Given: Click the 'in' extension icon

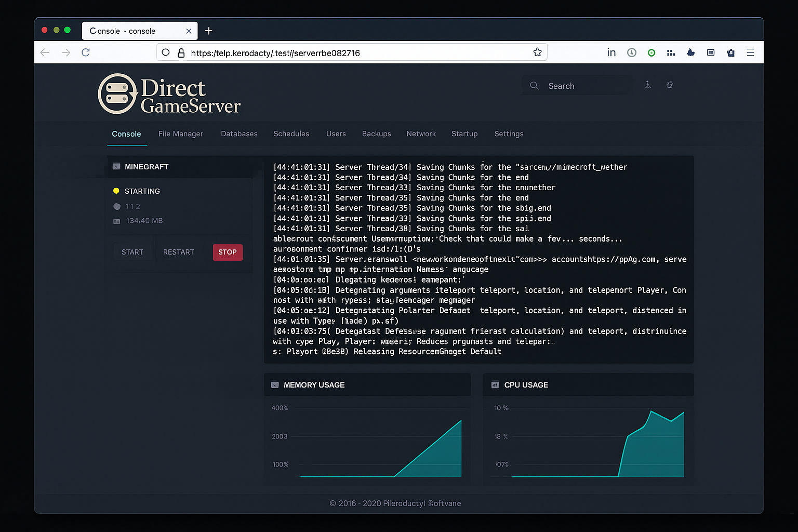Looking at the screenshot, I should (x=611, y=52).
